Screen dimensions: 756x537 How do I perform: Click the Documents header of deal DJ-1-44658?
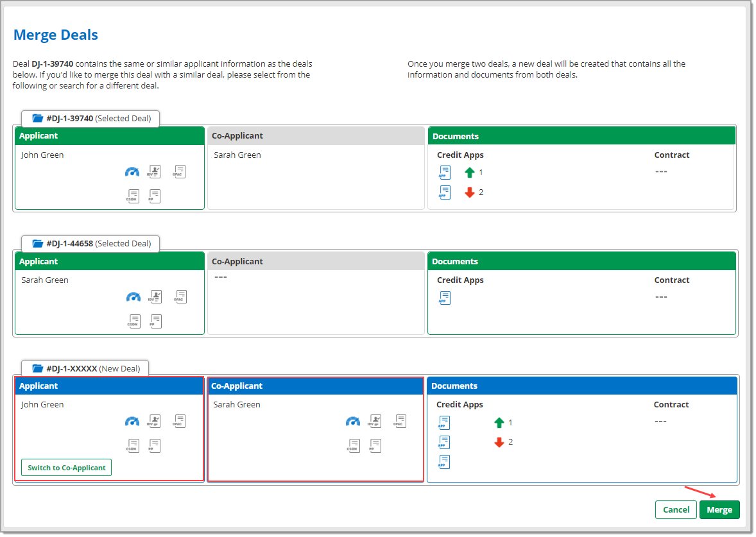pos(581,261)
